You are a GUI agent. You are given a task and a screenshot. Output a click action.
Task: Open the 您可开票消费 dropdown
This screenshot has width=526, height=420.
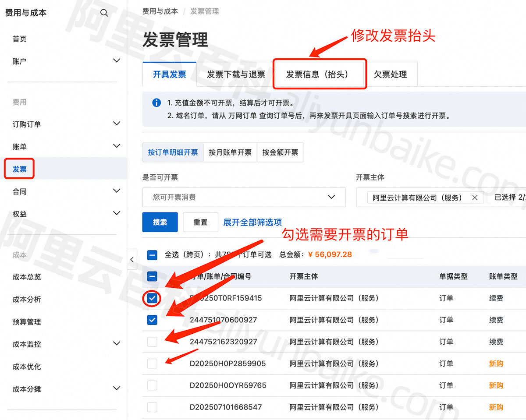[244, 197]
